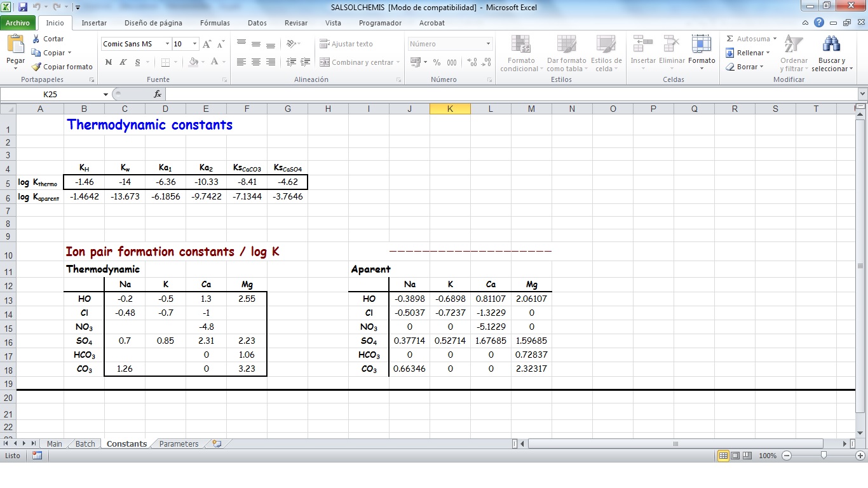This screenshot has width=868, height=488.
Task: Click the Excel help question icon
Action: pyautogui.click(x=819, y=23)
